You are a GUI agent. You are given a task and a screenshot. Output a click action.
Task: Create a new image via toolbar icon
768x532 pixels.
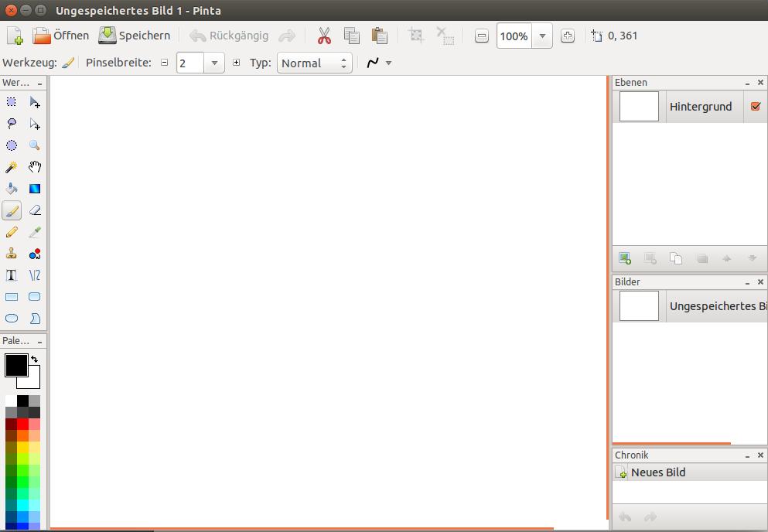(x=15, y=36)
